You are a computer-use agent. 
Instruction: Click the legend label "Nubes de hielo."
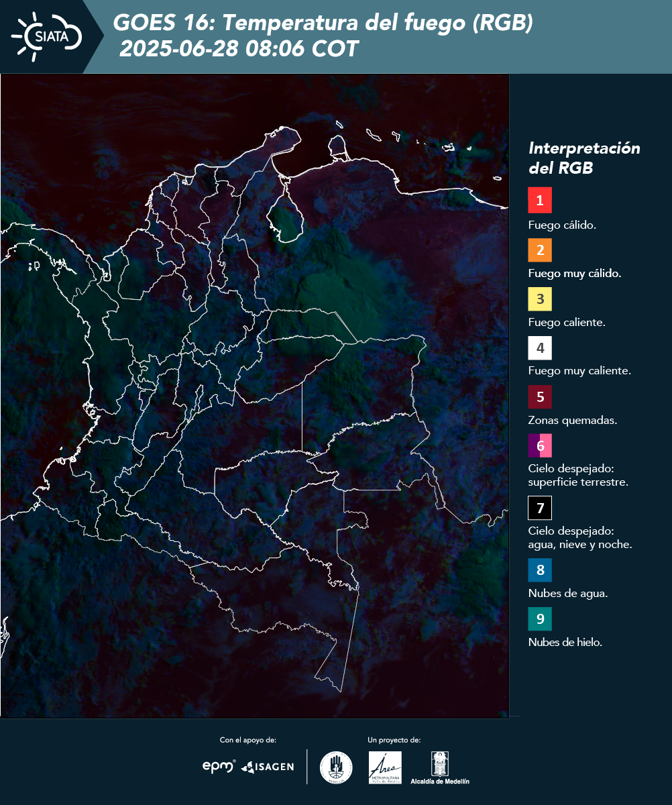tap(565, 643)
